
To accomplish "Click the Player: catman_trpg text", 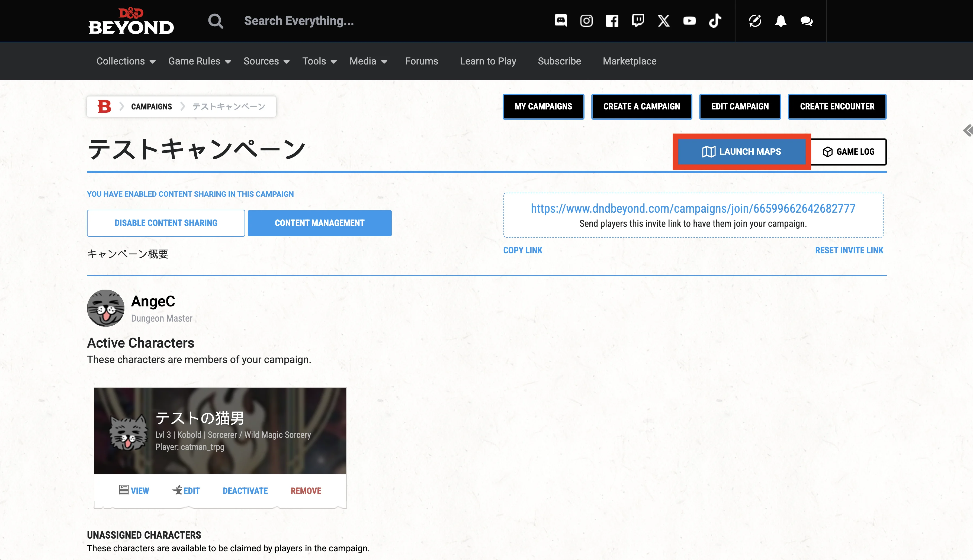I will 189,447.
